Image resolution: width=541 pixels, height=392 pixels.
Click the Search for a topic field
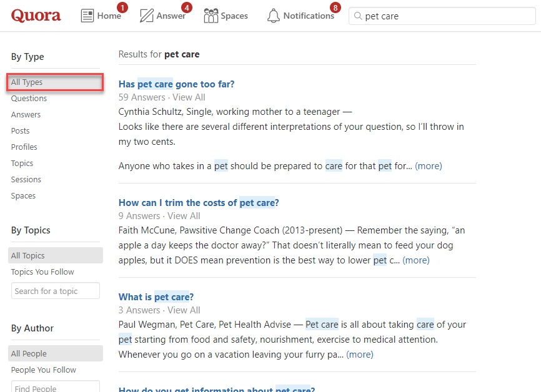pos(56,291)
